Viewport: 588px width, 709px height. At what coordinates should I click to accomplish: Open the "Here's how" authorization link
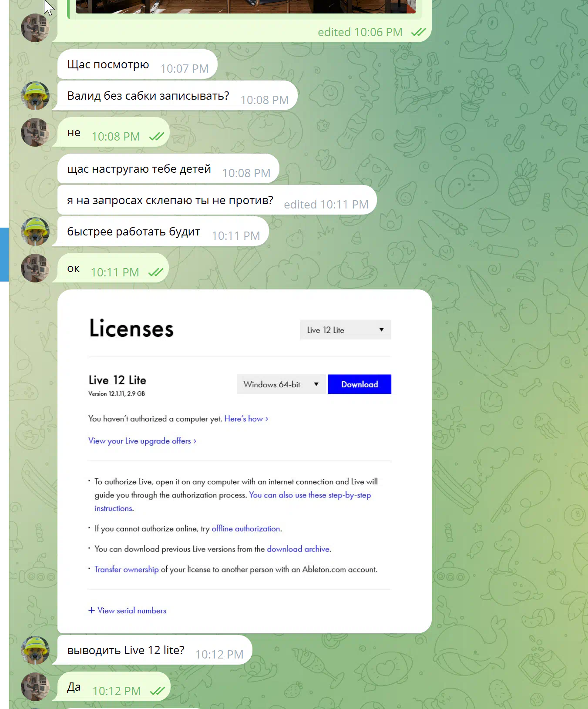[246, 419]
